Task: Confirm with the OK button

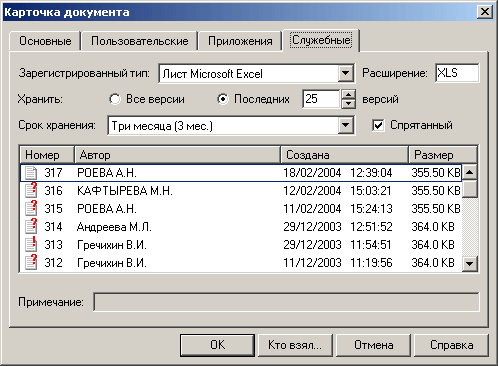Action: [x=217, y=345]
